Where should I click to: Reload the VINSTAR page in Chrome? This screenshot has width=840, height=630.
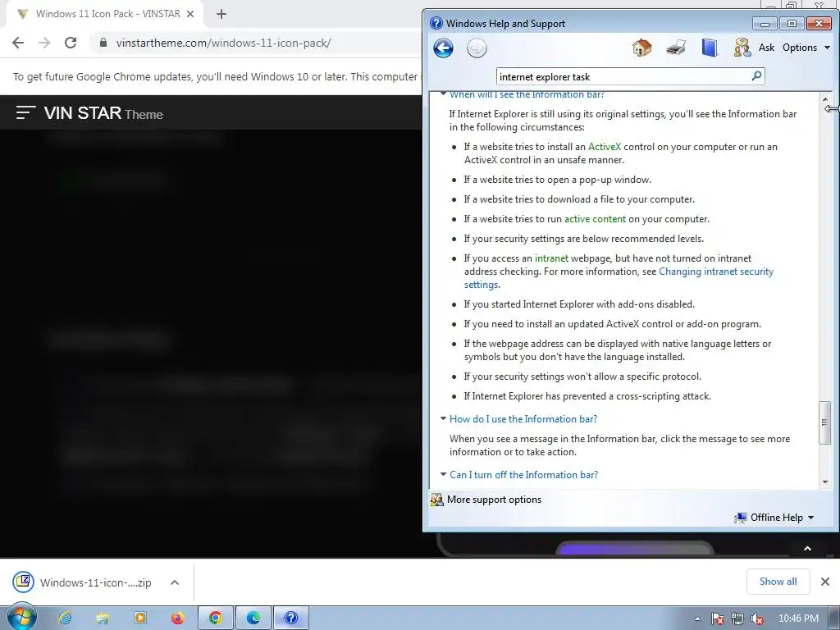(71, 43)
